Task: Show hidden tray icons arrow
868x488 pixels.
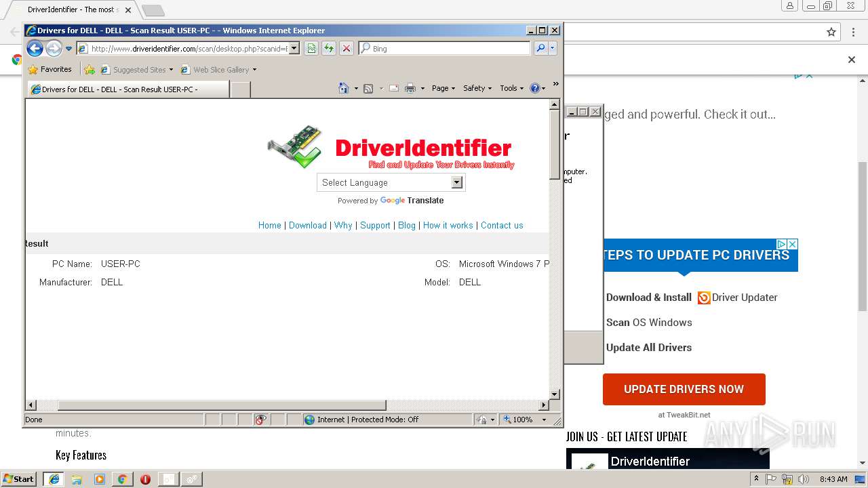Action: pyautogui.click(x=757, y=479)
